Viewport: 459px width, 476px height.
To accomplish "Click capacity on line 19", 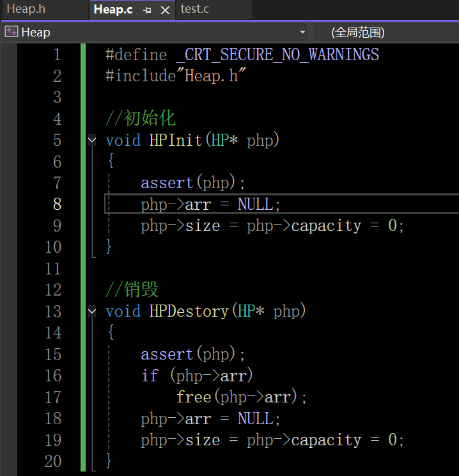I will click(326, 440).
